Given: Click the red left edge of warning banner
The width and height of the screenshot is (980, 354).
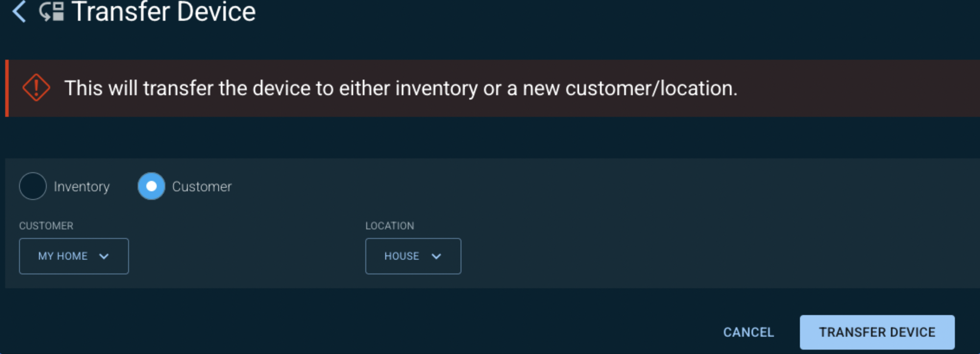Looking at the screenshot, I should click(x=7, y=88).
